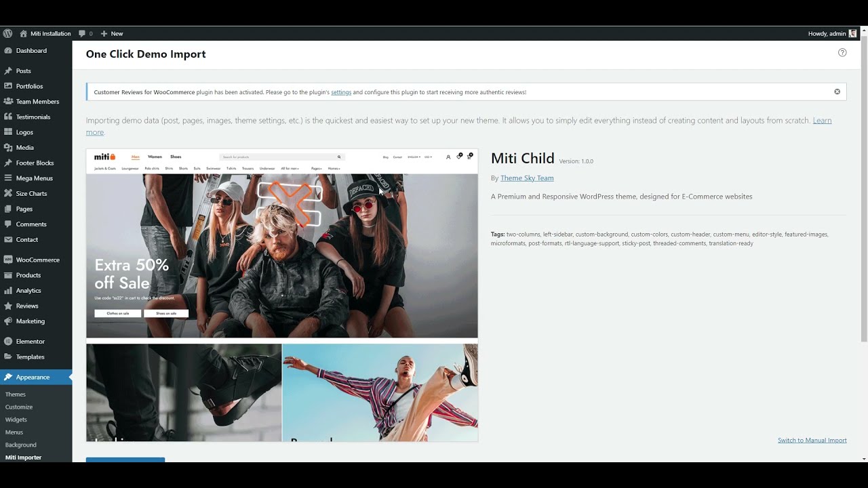Click the Size Charts icon

[x=8, y=193]
